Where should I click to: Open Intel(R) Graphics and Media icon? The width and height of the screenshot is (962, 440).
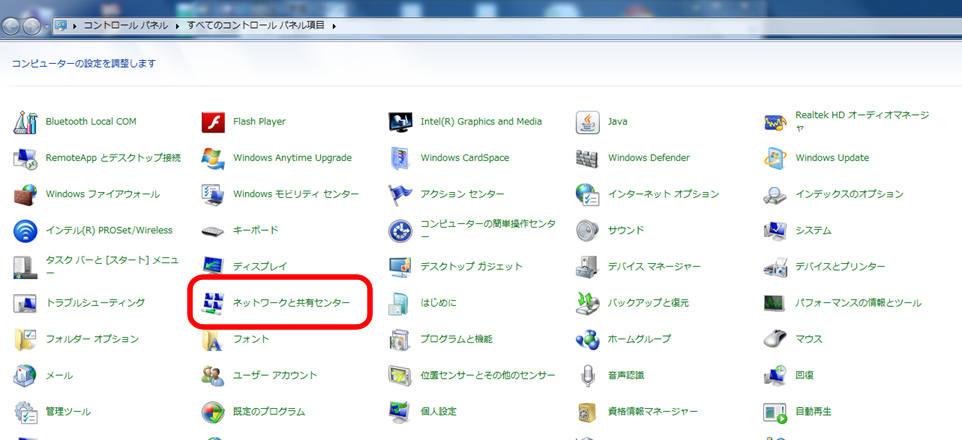401,122
